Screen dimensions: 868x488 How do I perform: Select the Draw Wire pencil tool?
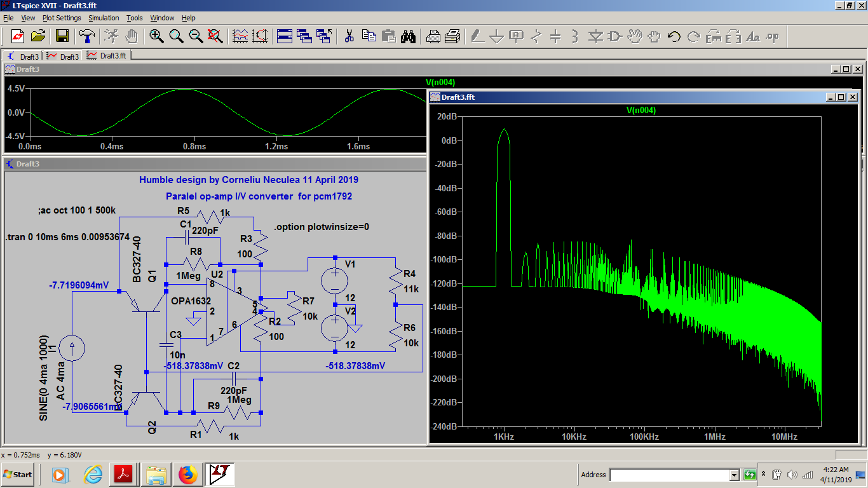point(477,36)
